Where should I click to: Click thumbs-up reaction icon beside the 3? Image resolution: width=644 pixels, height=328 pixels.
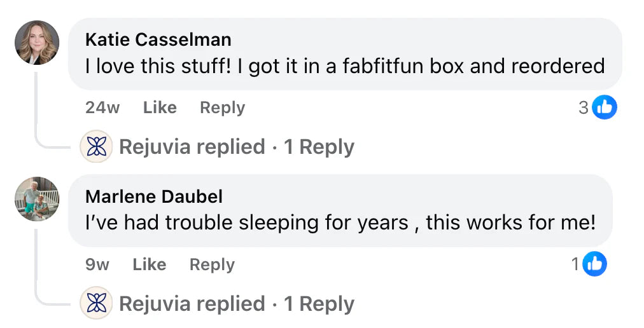point(605,107)
